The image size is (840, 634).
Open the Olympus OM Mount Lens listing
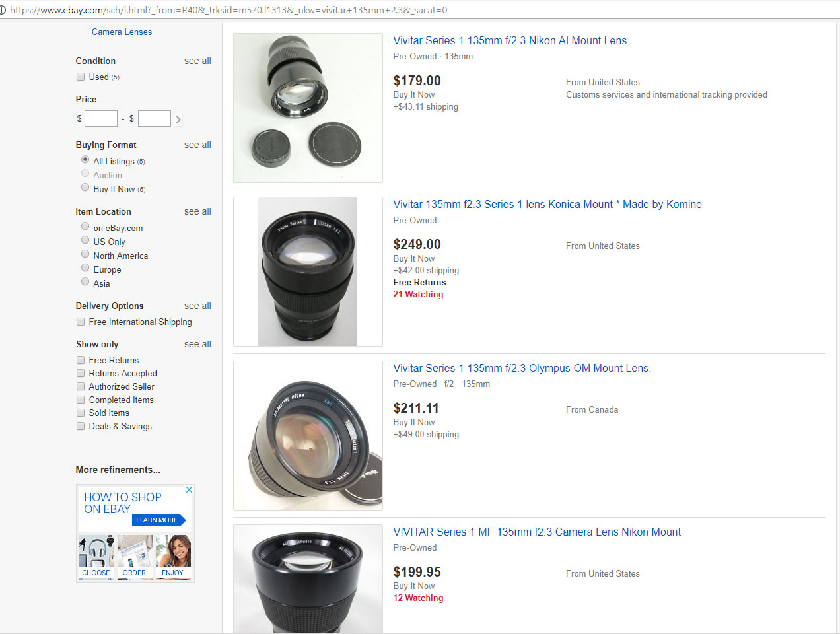(522, 368)
